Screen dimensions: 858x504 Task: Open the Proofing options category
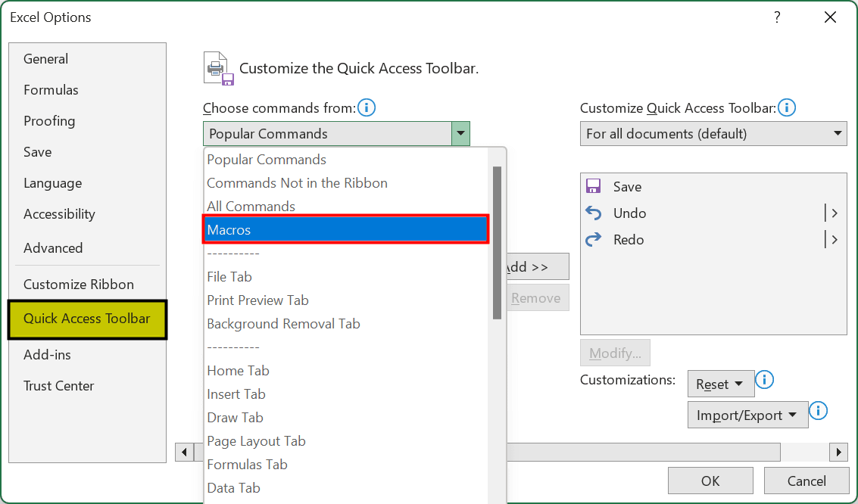point(88,121)
